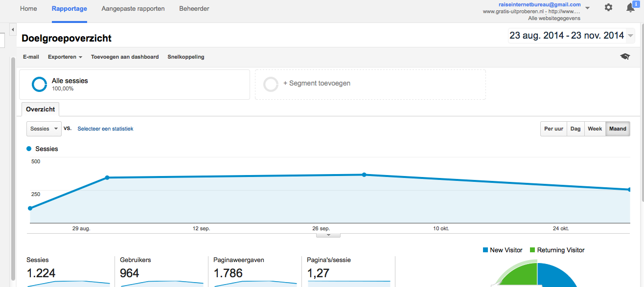This screenshot has width=644, height=287.
Task: Open the Sessies metric dropdown
Action: 44,129
